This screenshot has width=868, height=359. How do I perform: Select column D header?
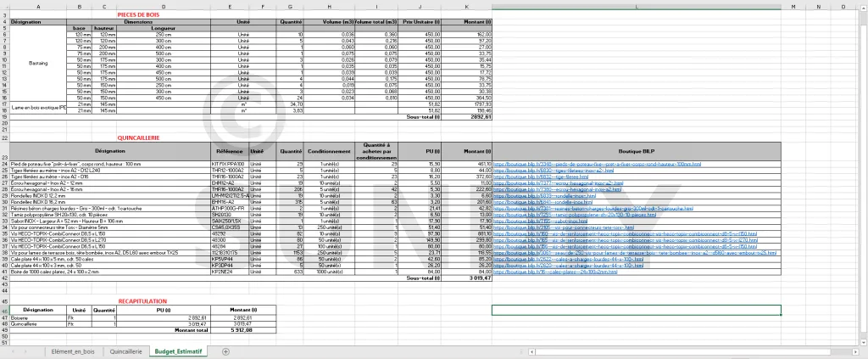[163, 8]
